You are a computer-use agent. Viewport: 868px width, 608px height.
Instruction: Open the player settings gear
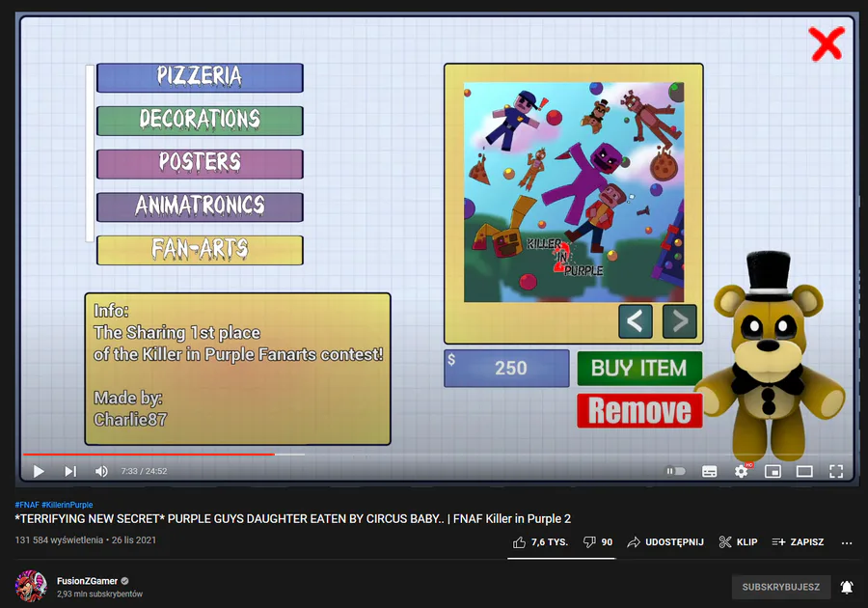[742, 471]
